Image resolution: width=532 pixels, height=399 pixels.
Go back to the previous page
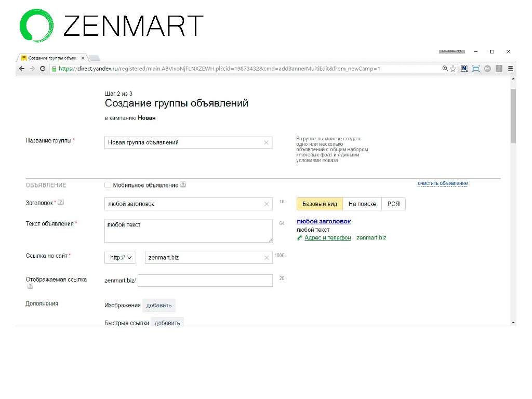[x=22, y=69]
